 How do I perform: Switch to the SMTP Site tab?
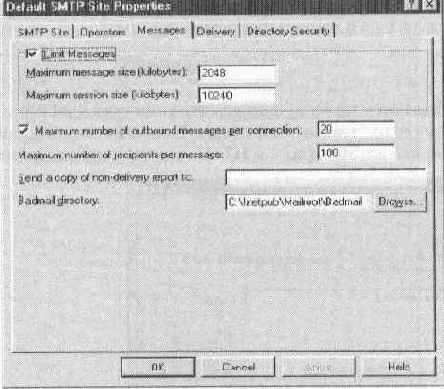44,32
